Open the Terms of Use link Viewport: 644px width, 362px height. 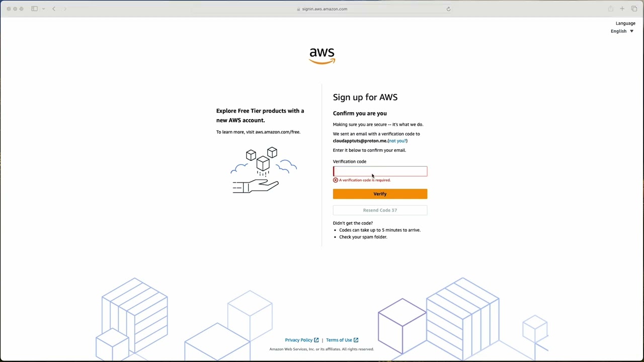coord(339,340)
